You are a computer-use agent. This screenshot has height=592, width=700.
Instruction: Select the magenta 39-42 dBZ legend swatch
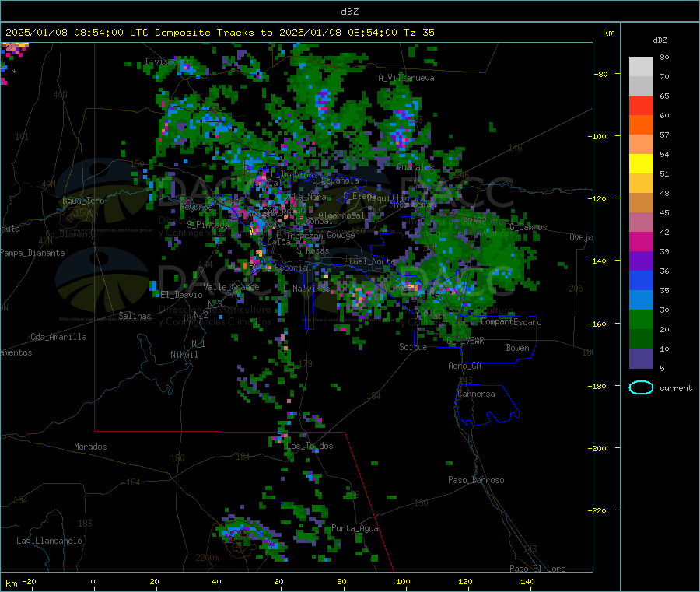tap(641, 241)
